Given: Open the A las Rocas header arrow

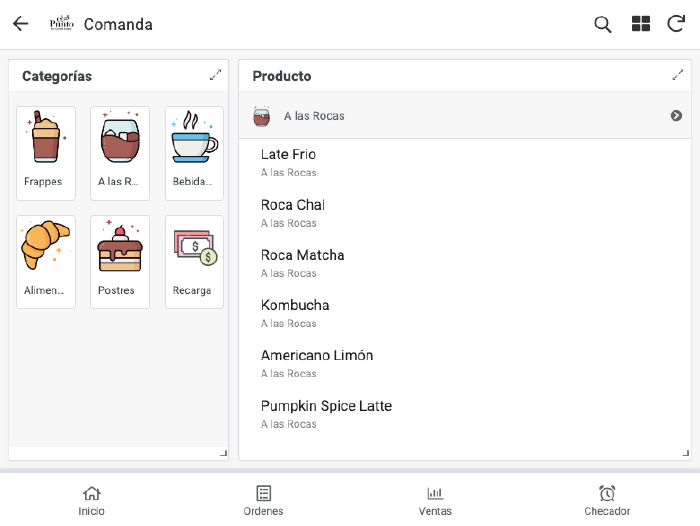Looking at the screenshot, I should pyautogui.click(x=676, y=116).
